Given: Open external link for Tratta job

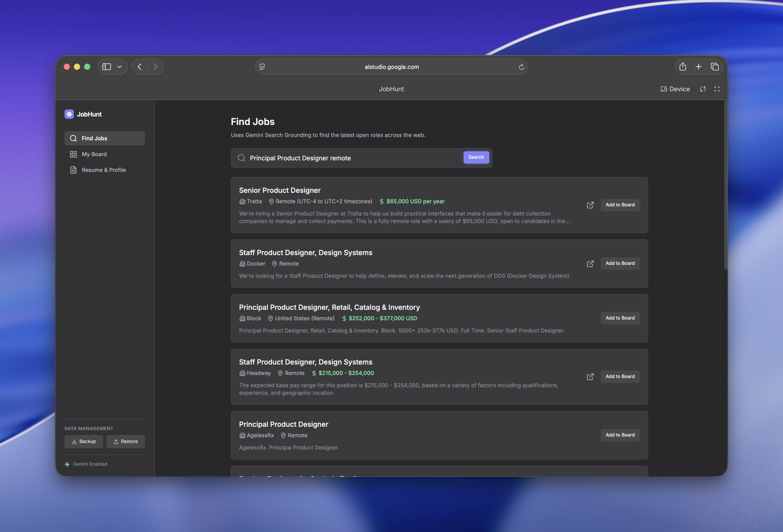Looking at the screenshot, I should (x=590, y=205).
